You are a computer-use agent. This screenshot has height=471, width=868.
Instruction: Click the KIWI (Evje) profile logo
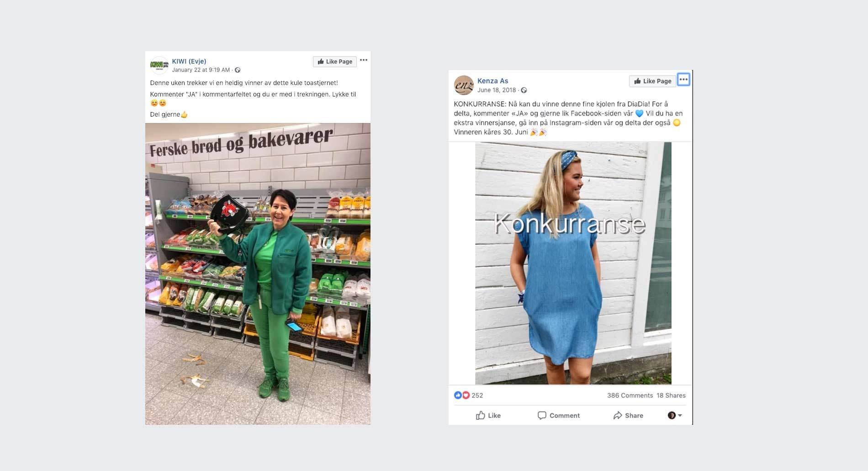159,65
